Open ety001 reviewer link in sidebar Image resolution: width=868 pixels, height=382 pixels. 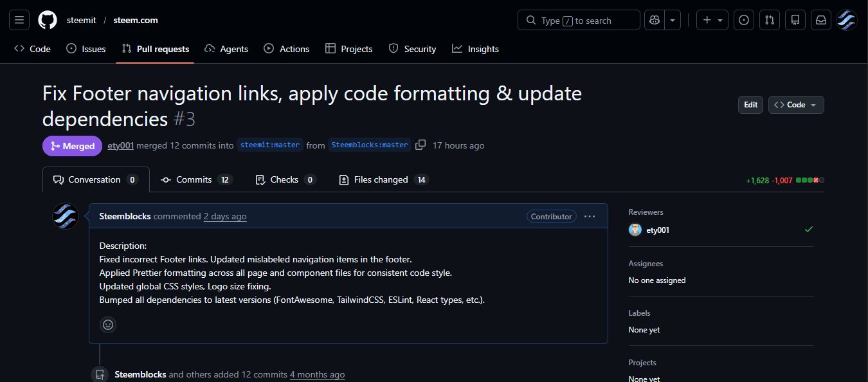click(x=658, y=230)
